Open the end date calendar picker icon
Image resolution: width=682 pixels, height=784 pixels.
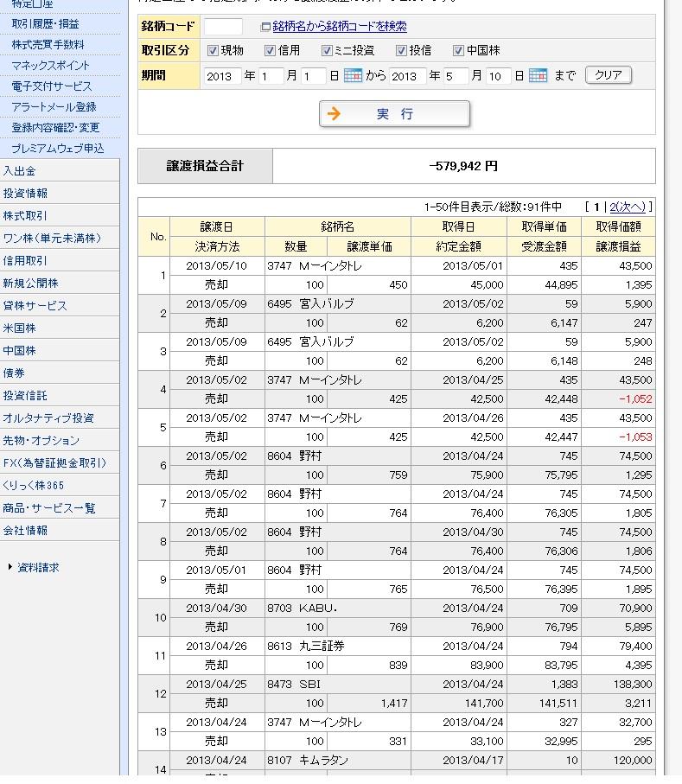[x=538, y=75]
